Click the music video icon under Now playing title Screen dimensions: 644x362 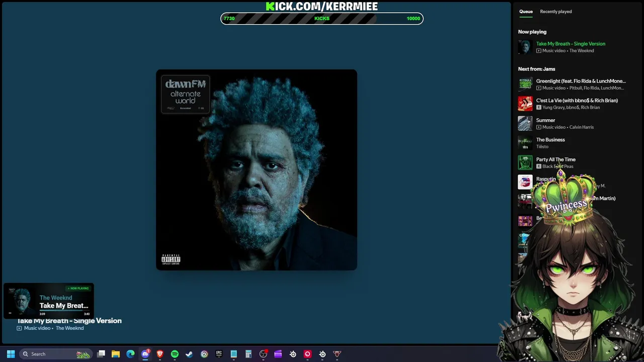point(539,51)
